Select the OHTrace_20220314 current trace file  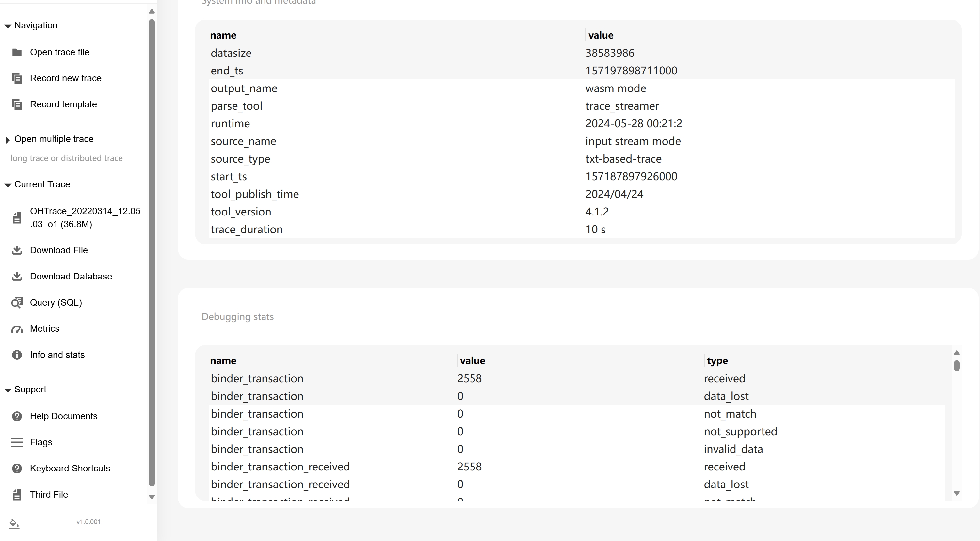85,218
